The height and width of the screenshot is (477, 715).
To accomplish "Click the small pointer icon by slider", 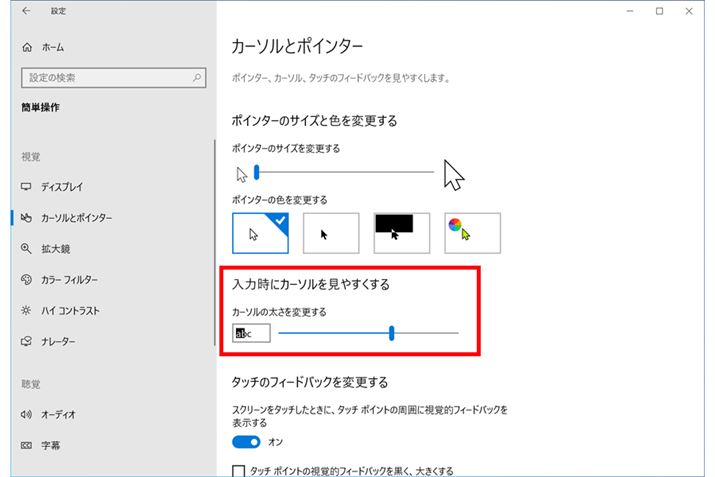I will click(x=242, y=175).
